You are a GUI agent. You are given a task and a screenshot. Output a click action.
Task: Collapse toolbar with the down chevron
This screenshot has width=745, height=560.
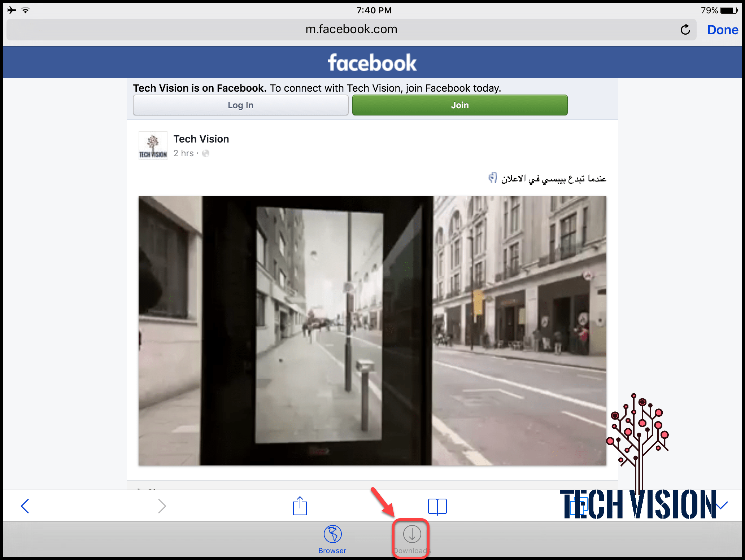721,505
